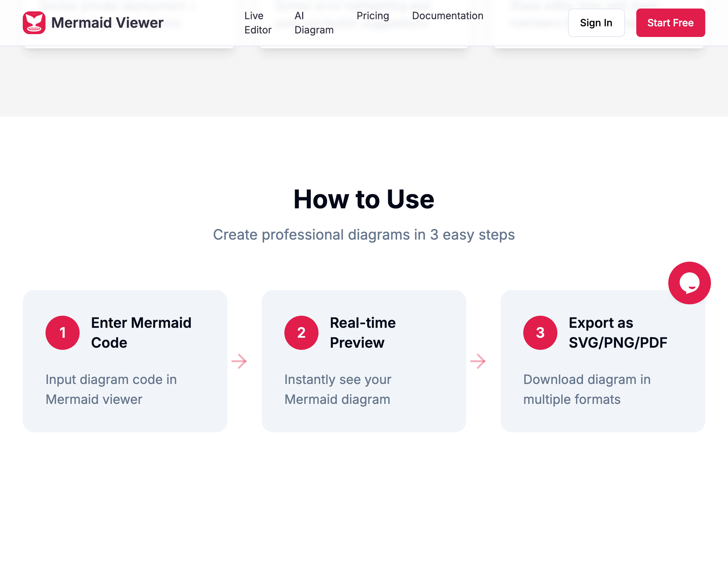Click the step 1 number circle
The height and width of the screenshot is (566, 728).
point(63,333)
